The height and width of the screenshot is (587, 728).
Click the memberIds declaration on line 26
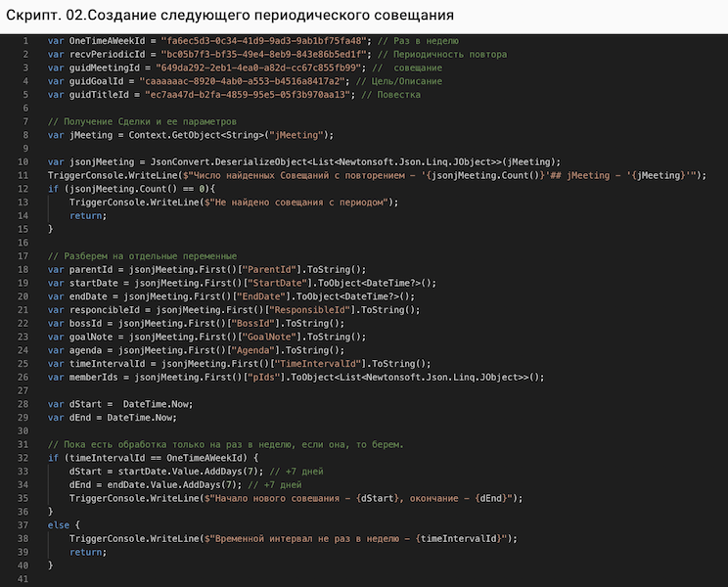coord(296,378)
